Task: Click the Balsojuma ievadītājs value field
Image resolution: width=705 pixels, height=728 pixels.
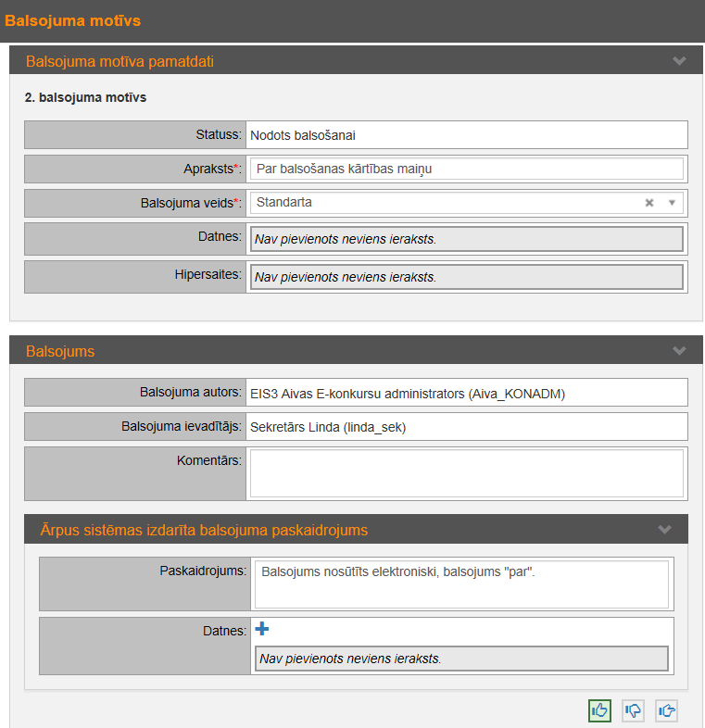Action: click(x=466, y=427)
